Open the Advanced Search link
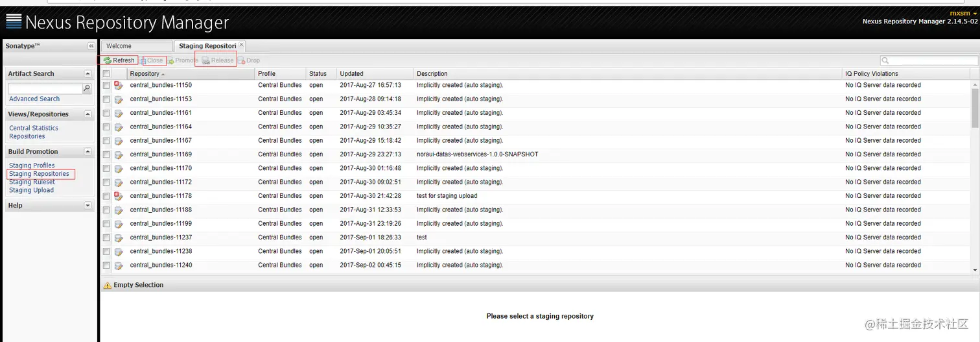 (34, 99)
